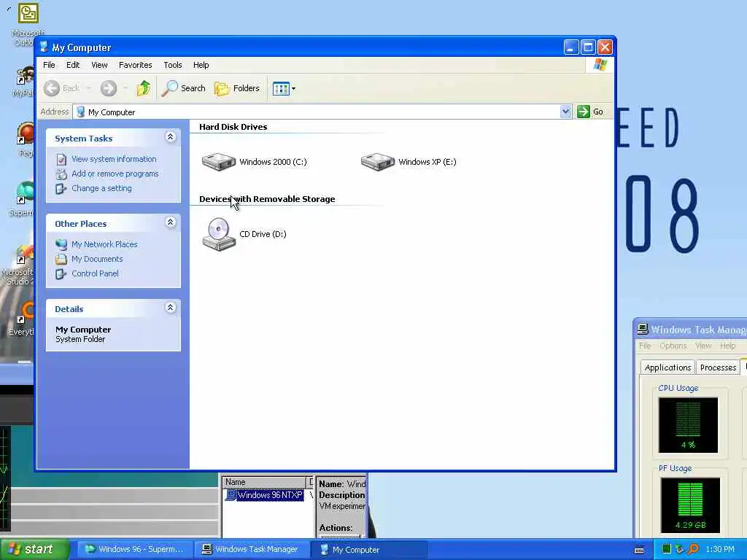The width and height of the screenshot is (747, 560).
Task: Collapse the Details panel
Action: tap(170, 308)
